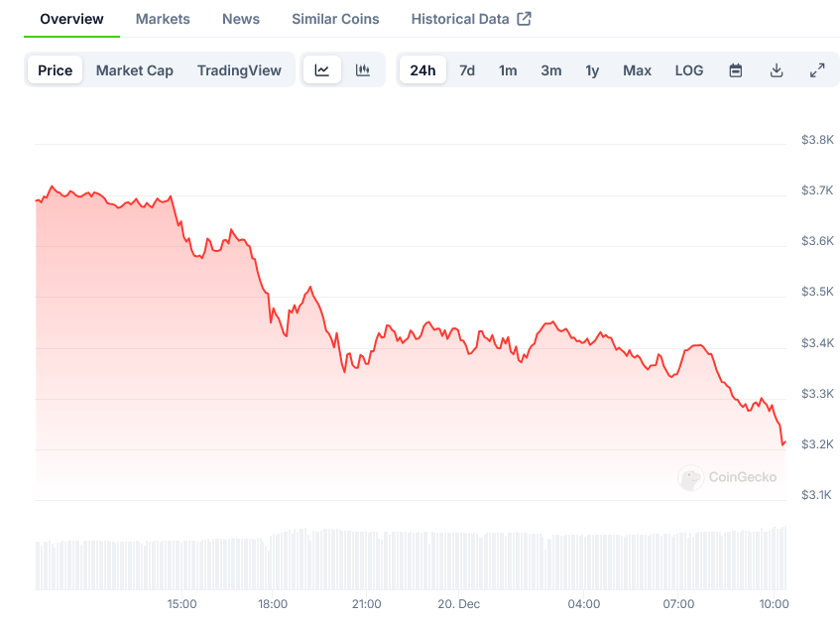Viewport: 840px width, 620px height.
Task: Enable the Price chart view
Action: pyautogui.click(x=55, y=69)
